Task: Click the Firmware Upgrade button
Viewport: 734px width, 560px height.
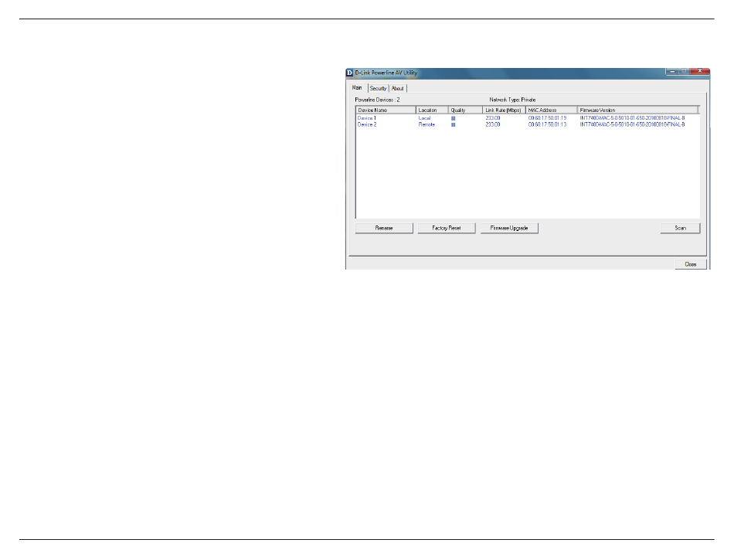Action: (x=509, y=228)
